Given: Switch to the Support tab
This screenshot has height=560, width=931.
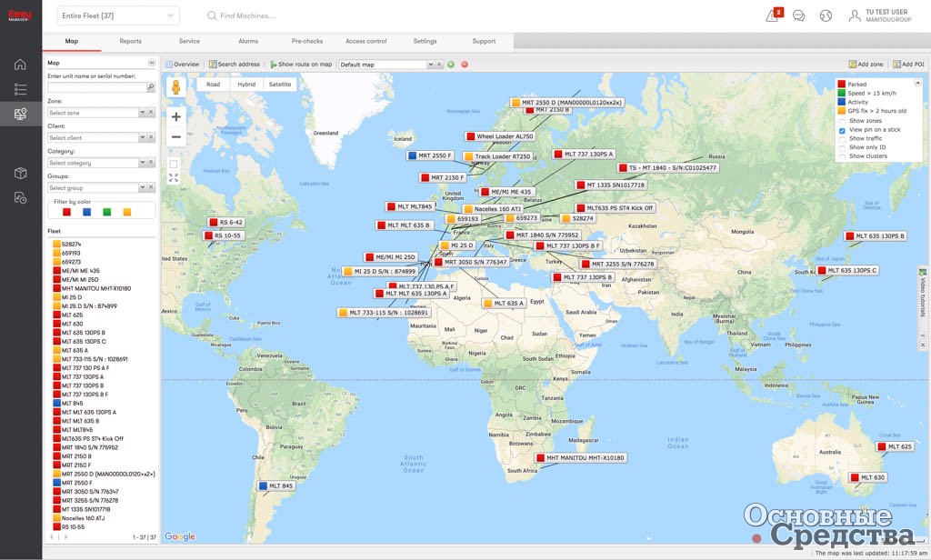Looking at the screenshot, I should coord(484,42).
